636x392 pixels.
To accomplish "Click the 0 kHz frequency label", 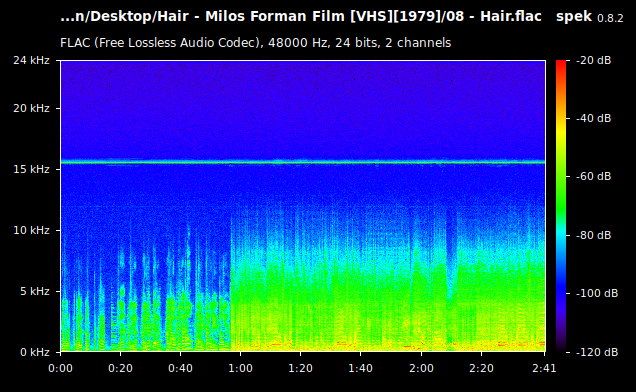I will coord(35,352).
